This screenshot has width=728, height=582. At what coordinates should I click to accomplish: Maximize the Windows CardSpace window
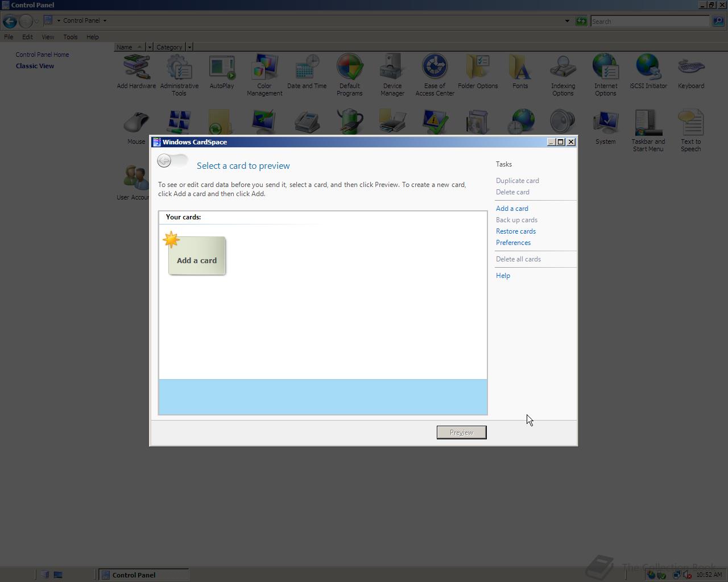(560, 142)
